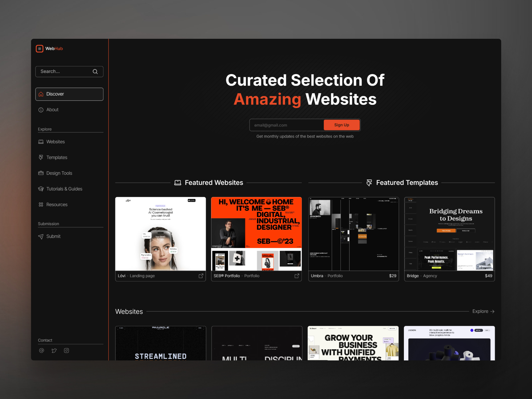Click the search magnifier icon
The width and height of the screenshot is (532, 399).
95,71
